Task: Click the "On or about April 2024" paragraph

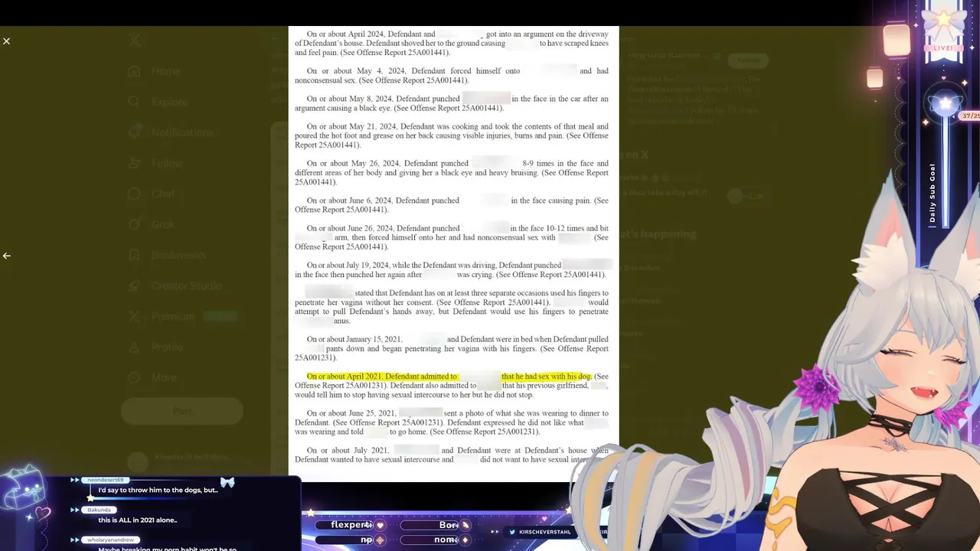Action: pos(452,44)
